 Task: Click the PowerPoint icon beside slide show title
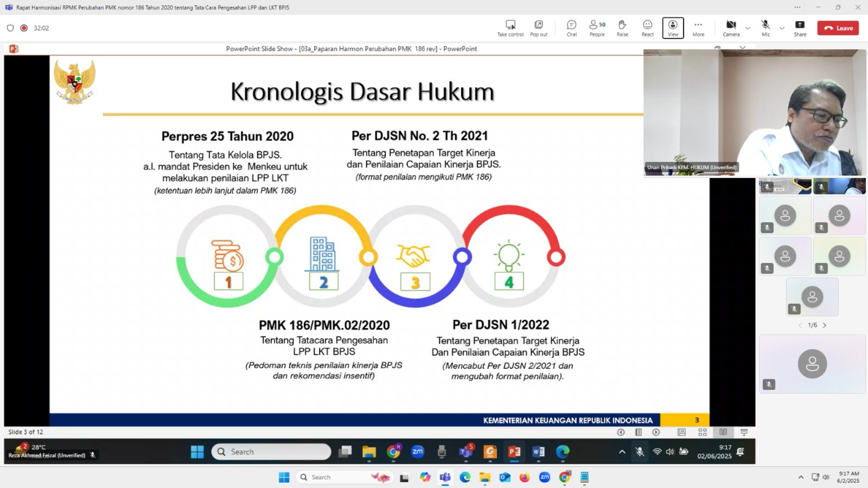14,49
